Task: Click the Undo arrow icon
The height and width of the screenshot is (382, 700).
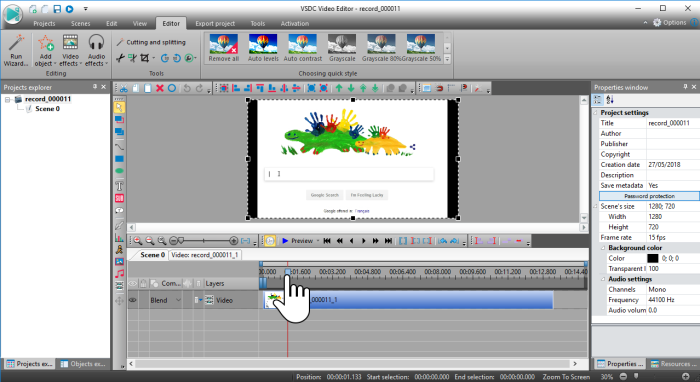Action: (x=187, y=88)
